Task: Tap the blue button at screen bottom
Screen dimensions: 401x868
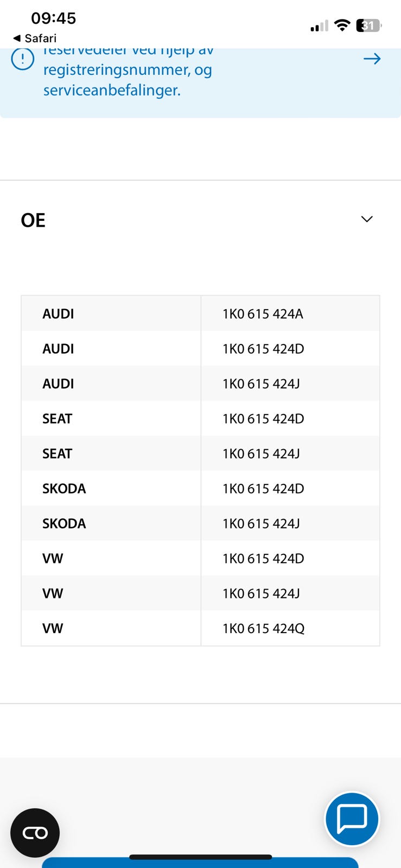Action: tap(200, 863)
